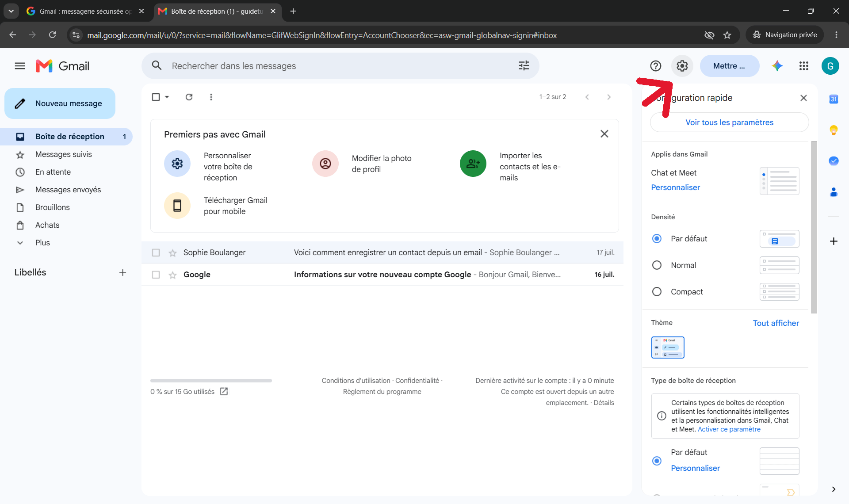Click Voir tous les paramètres button
The height and width of the screenshot is (504, 849).
coord(729,122)
